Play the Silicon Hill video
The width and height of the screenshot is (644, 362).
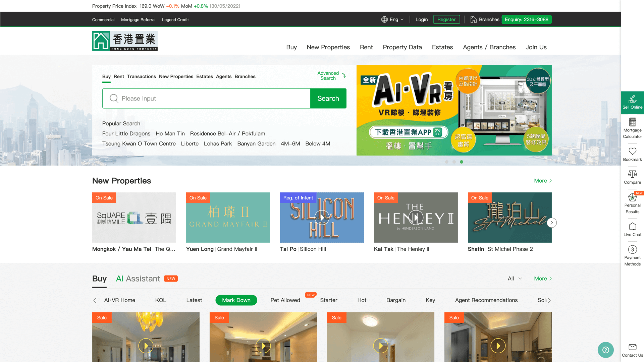point(322,218)
